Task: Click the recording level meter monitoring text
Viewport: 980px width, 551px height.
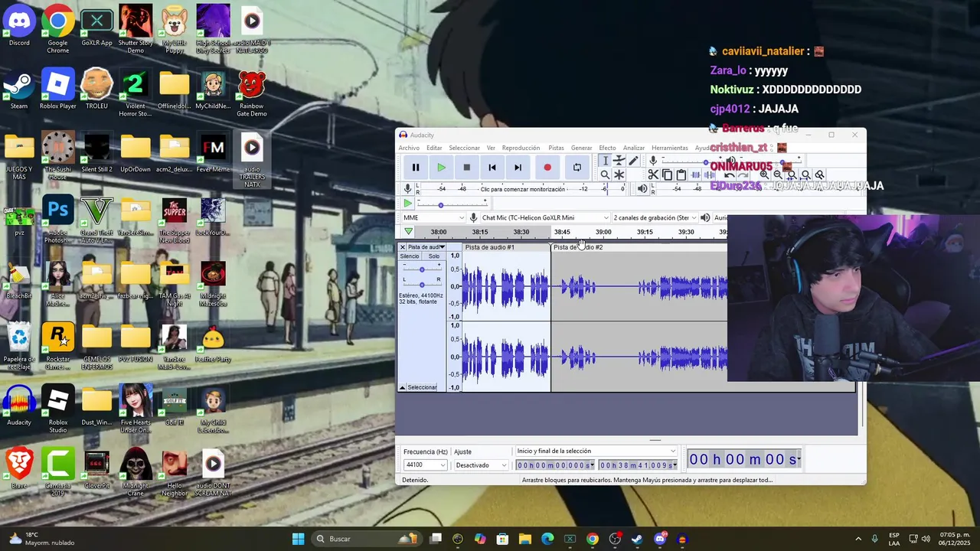Action: (x=522, y=189)
